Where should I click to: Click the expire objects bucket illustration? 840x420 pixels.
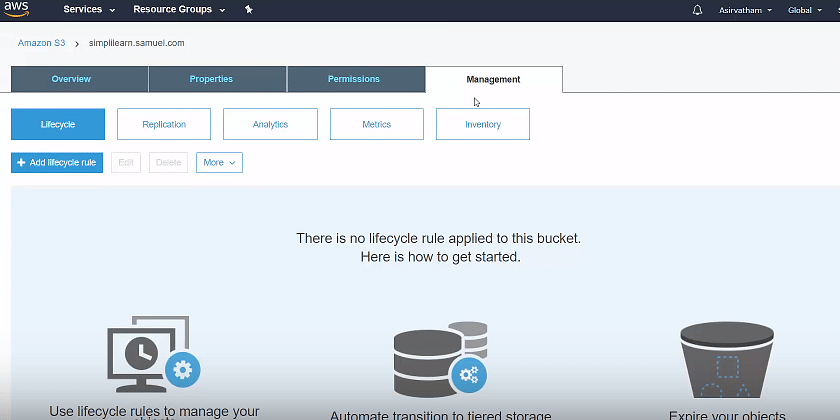click(x=727, y=360)
